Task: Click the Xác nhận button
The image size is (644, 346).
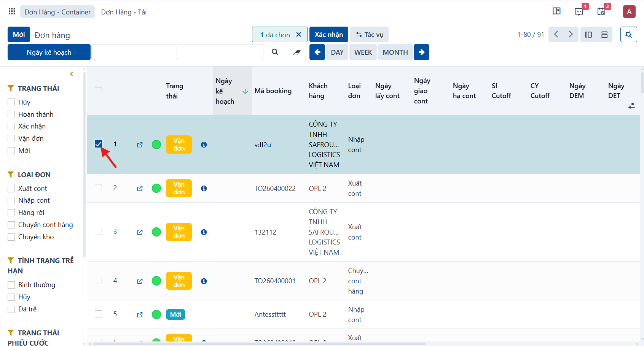Action: click(329, 35)
